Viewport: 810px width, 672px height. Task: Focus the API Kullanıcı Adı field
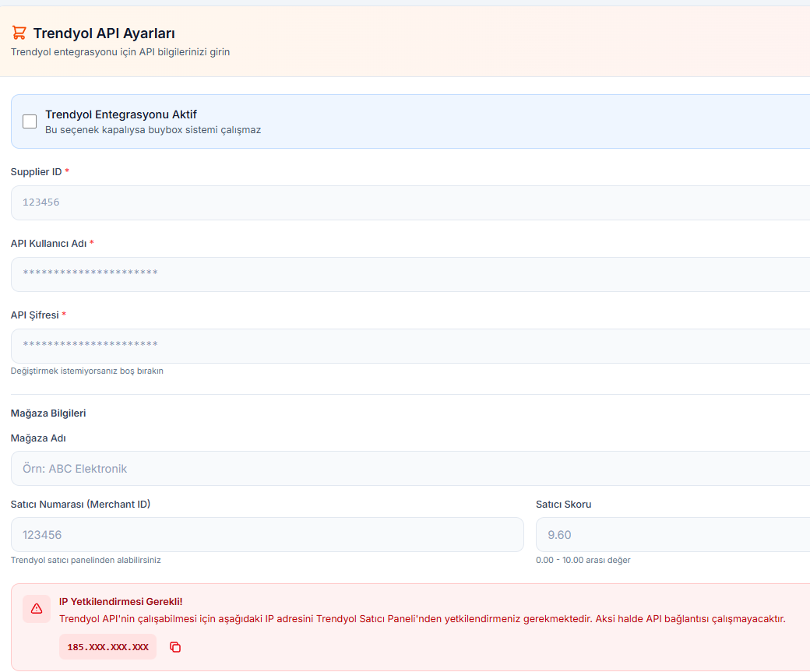(410, 274)
